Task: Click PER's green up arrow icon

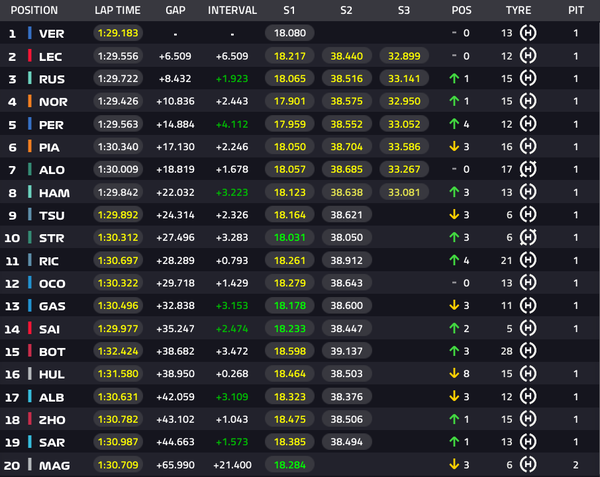Action: coord(454,124)
